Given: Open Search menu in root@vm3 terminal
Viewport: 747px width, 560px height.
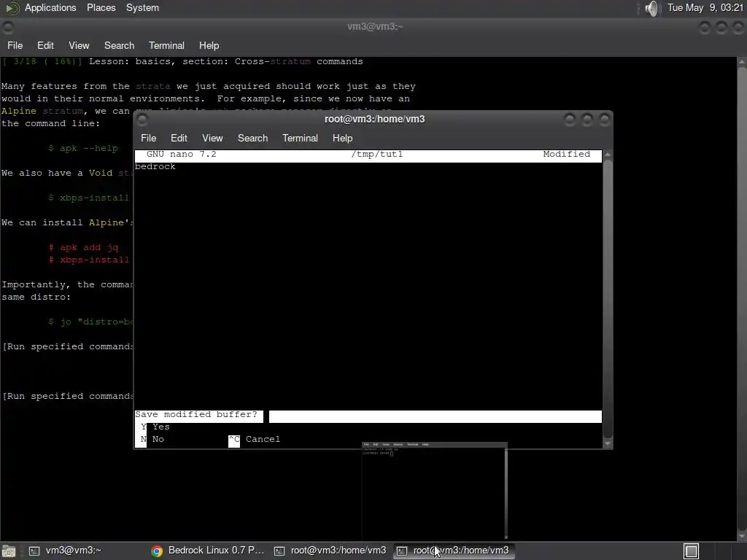Looking at the screenshot, I should (252, 138).
